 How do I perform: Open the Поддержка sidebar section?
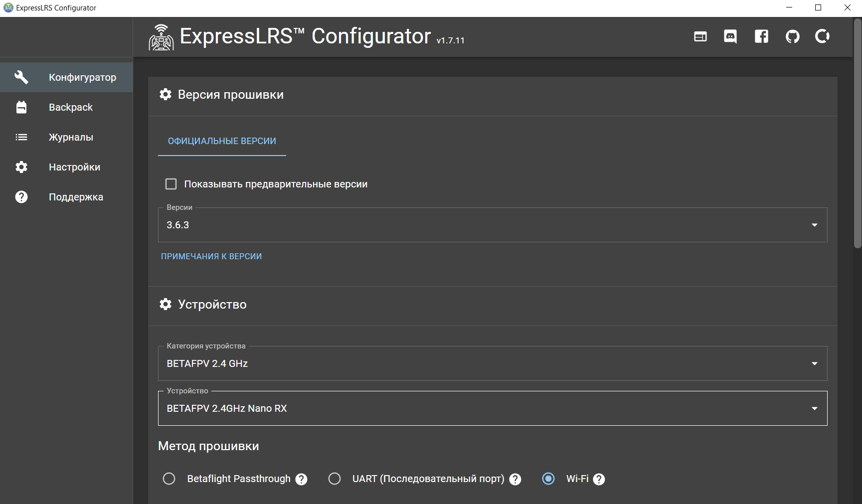pos(66,197)
